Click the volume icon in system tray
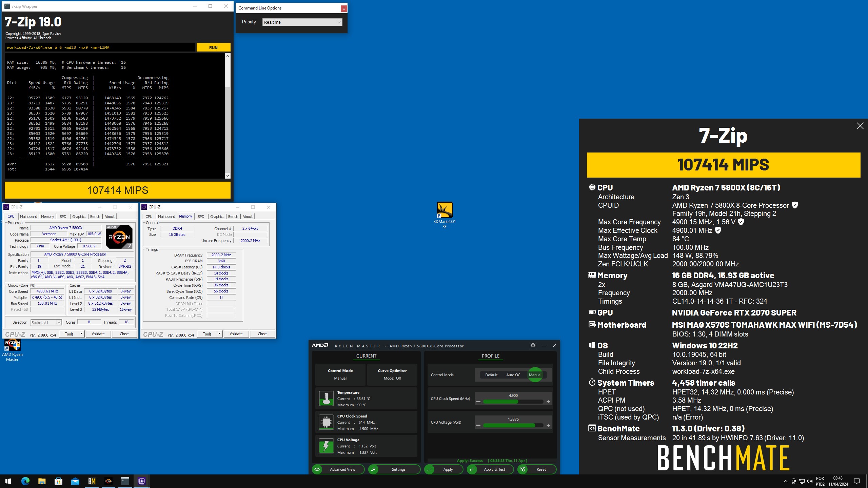 point(810,481)
